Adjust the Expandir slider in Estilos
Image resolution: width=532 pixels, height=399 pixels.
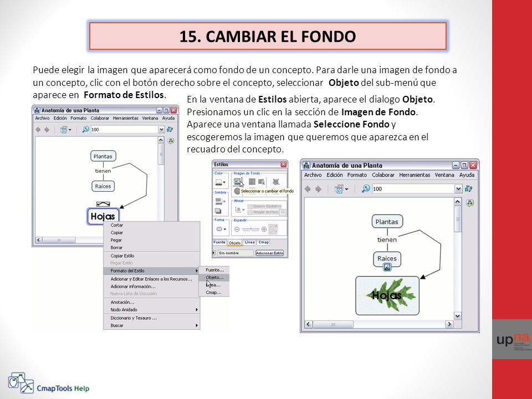[x=250, y=229]
